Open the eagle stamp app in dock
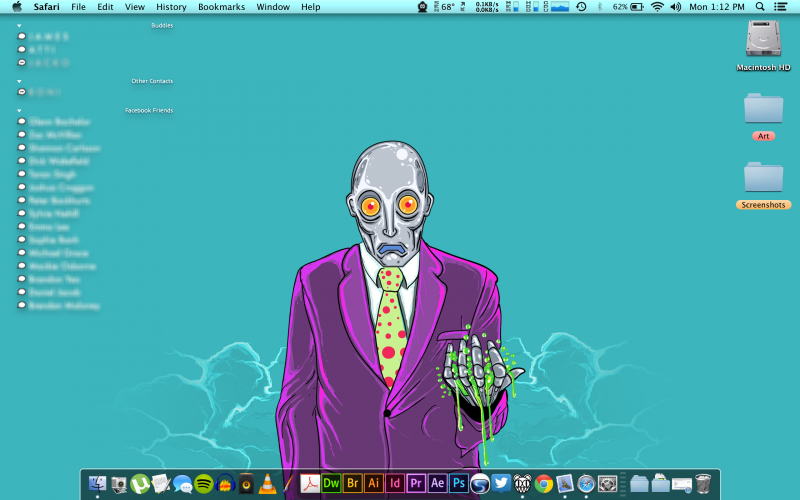 (565, 484)
